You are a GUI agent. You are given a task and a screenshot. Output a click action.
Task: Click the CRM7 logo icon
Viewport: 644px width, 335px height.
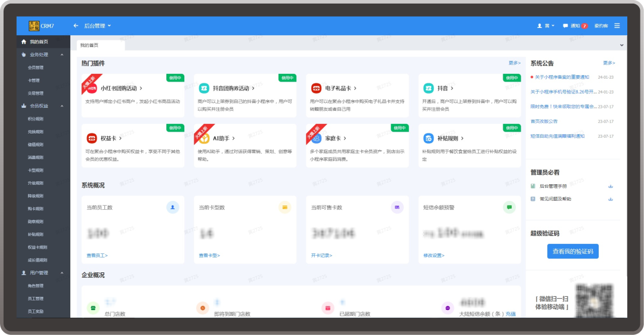(x=33, y=26)
